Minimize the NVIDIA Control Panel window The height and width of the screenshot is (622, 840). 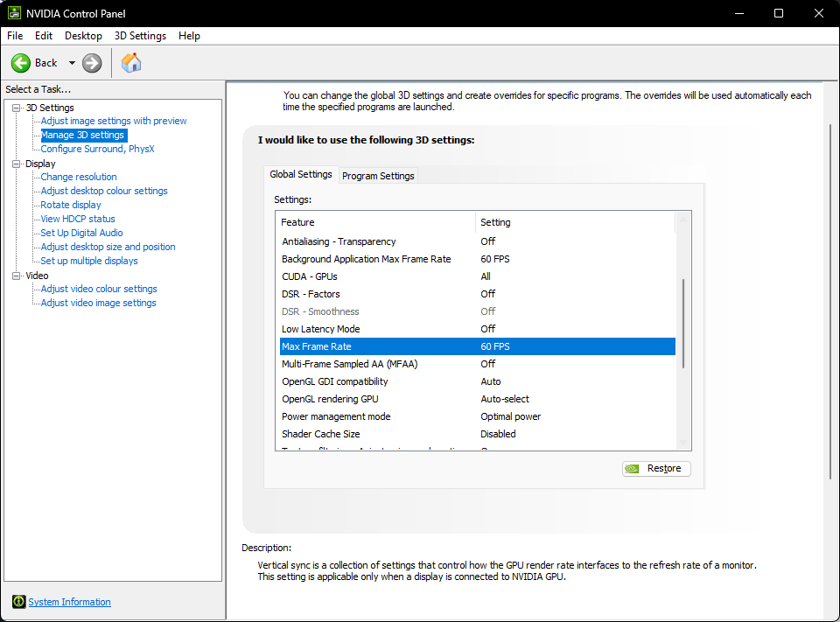coord(739,13)
